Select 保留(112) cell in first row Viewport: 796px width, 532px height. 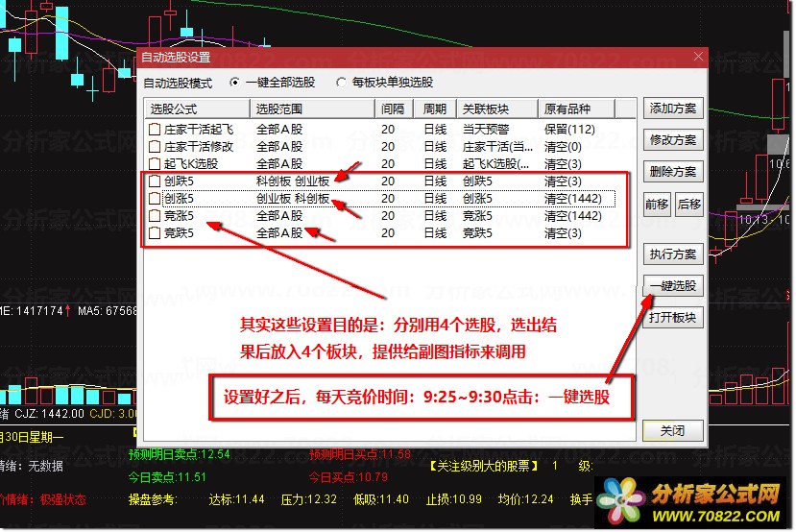(569, 130)
